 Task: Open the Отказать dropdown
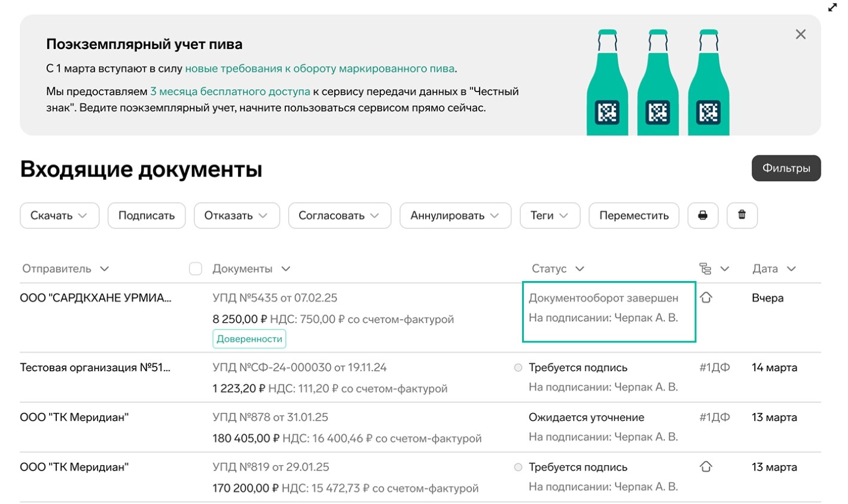237,215
